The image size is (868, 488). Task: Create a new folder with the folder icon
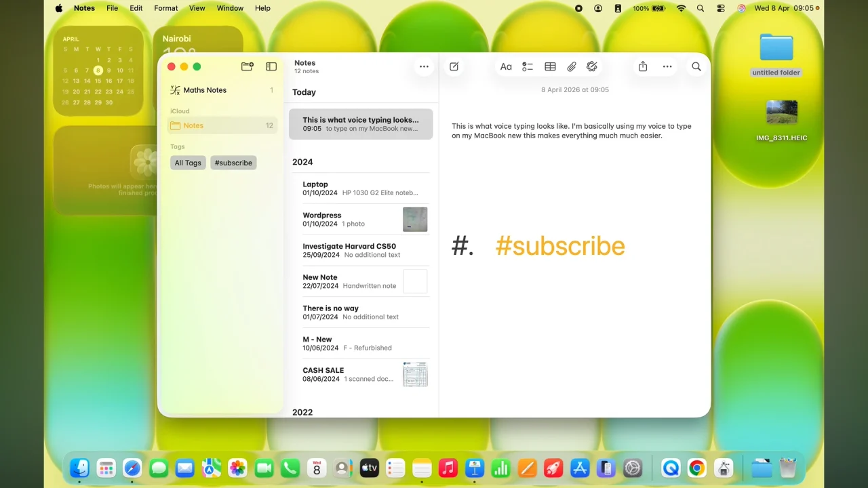[x=247, y=66]
